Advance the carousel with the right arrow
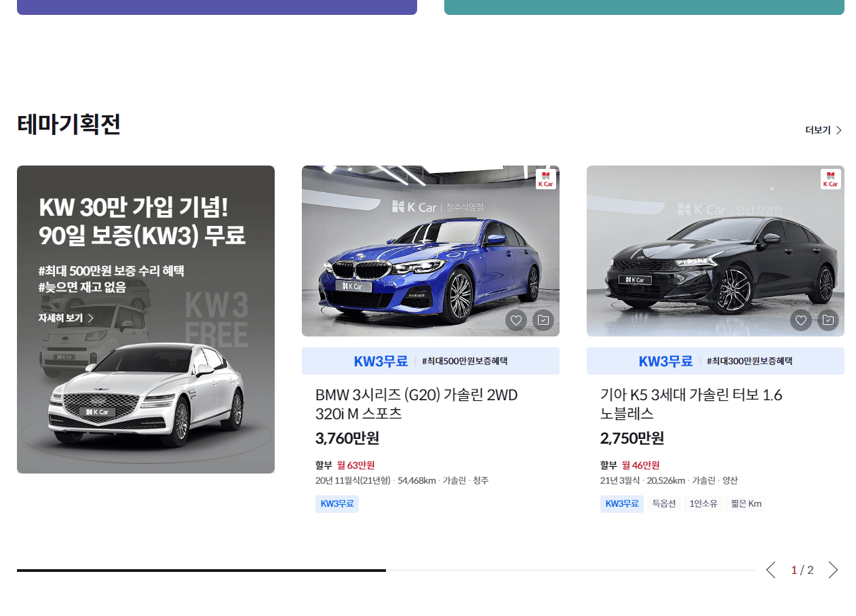The image size is (856, 616). tap(833, 570)
